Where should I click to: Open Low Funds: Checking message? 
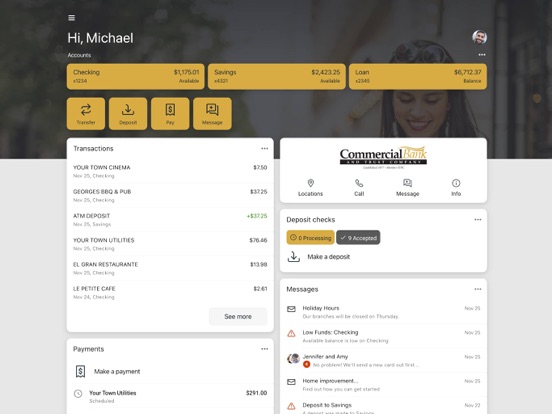(x=383, y=337)
